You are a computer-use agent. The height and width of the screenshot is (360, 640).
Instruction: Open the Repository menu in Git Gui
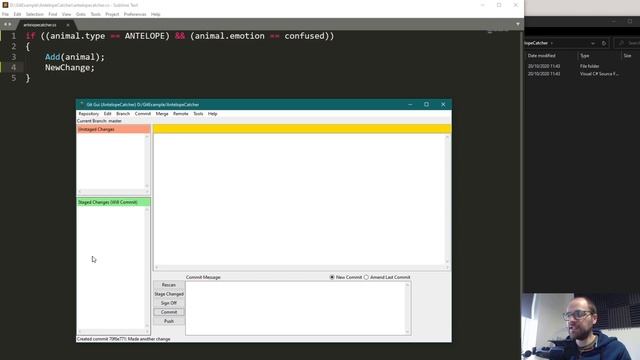click(89, 114)
